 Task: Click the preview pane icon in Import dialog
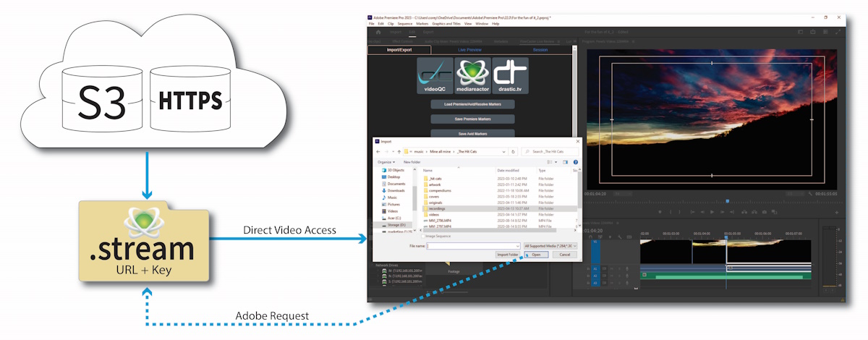pyautogui.click(x=565, y=162)
